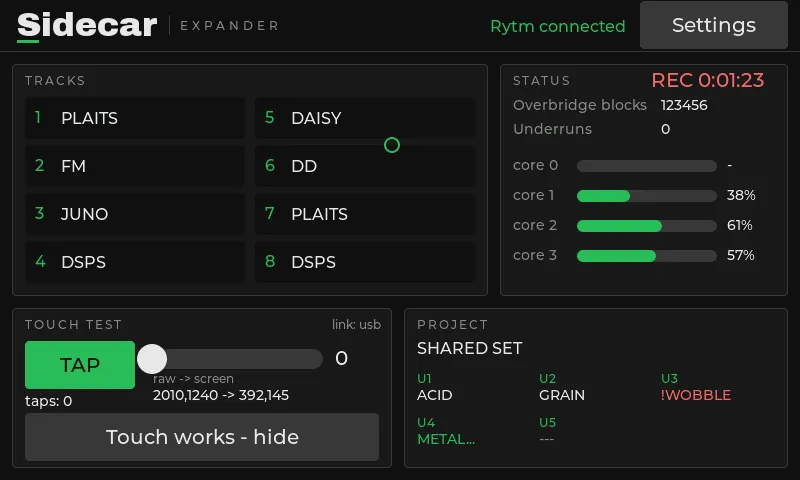Click the 'Touch works - hide' button
Image resolution: width=800 pixels, height=480 pixels.
coord(202,437)
